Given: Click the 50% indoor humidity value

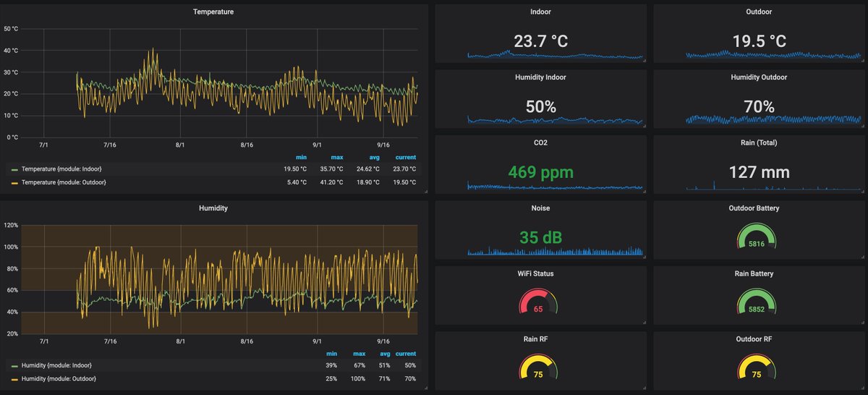Looking at the screenshot, I should (540, 107).
